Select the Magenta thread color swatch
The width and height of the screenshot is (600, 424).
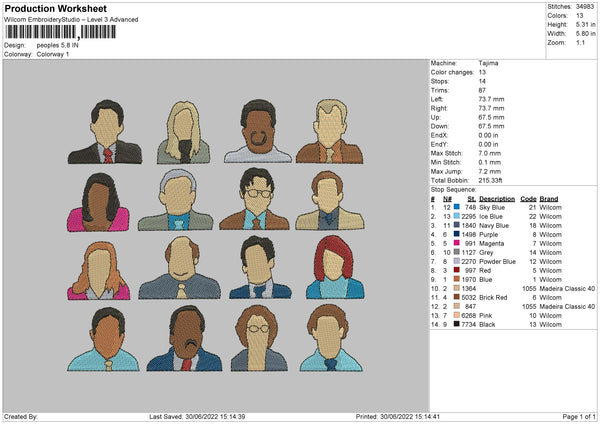[x=457, y=243]
